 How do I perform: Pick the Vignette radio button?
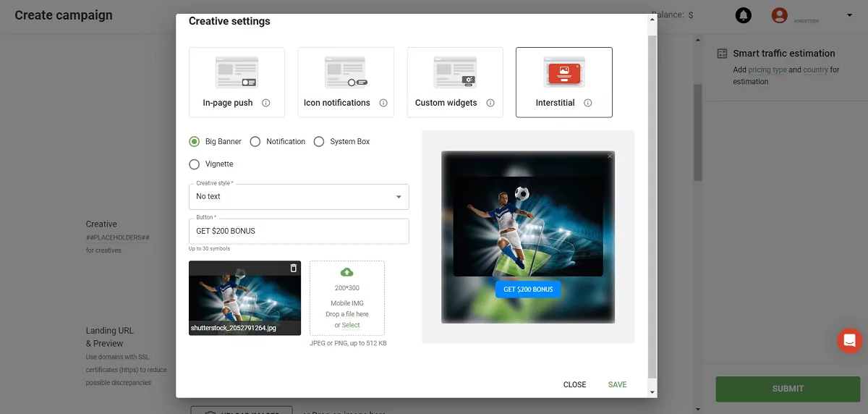[195, 164]
